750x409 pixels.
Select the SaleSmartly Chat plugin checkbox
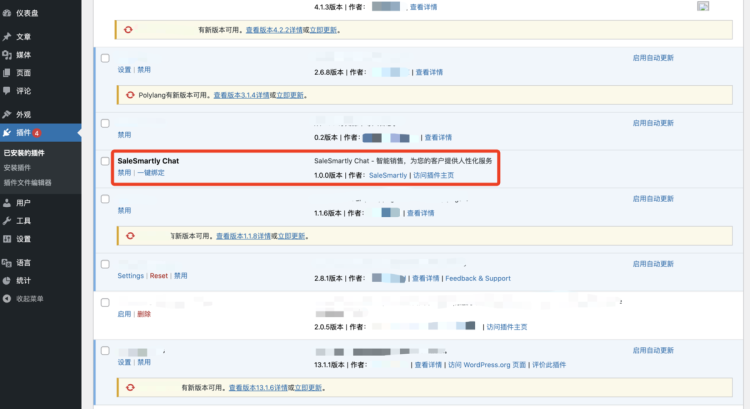pos(105,161)
